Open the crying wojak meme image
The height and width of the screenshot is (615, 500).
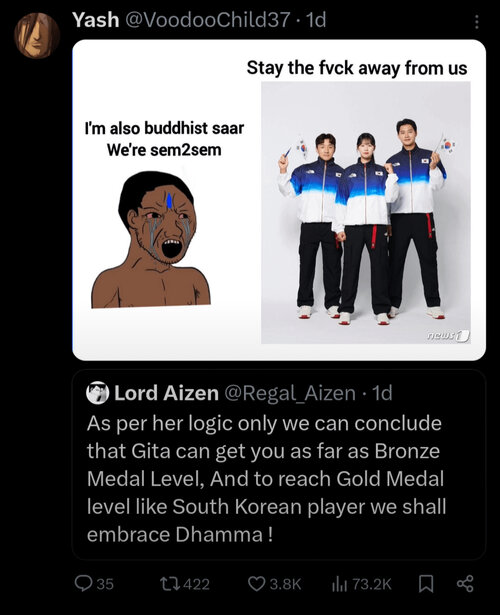(151, 239)
